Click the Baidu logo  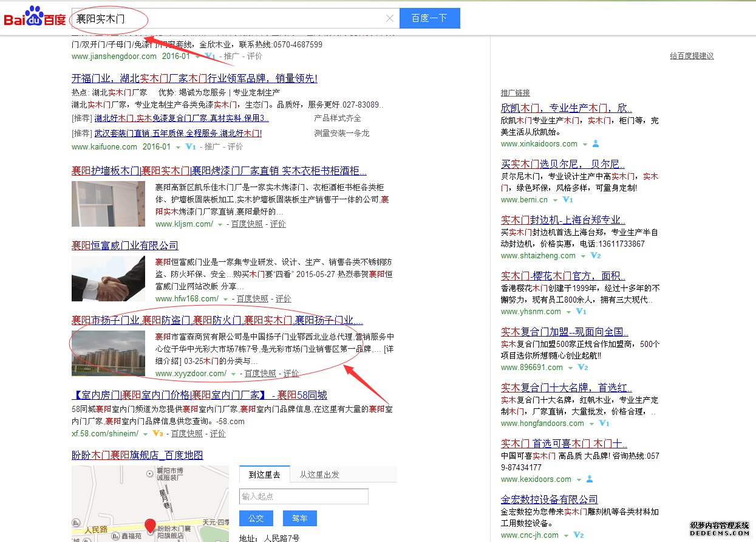pos(35,18)
